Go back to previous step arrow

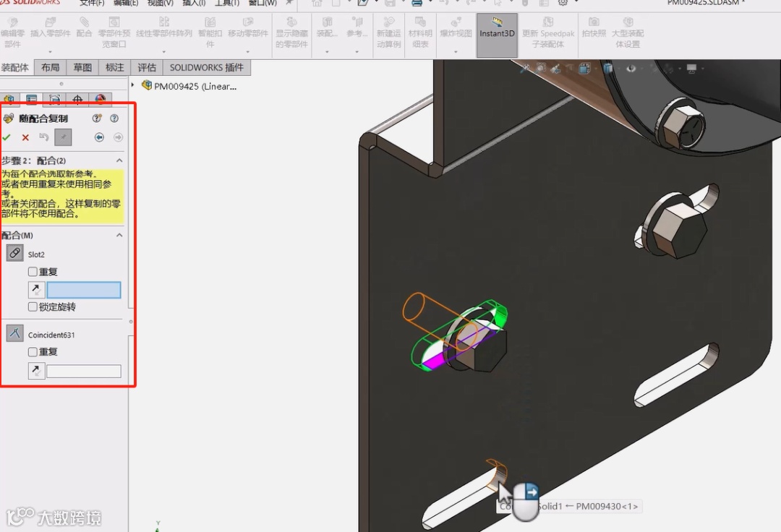99,137
